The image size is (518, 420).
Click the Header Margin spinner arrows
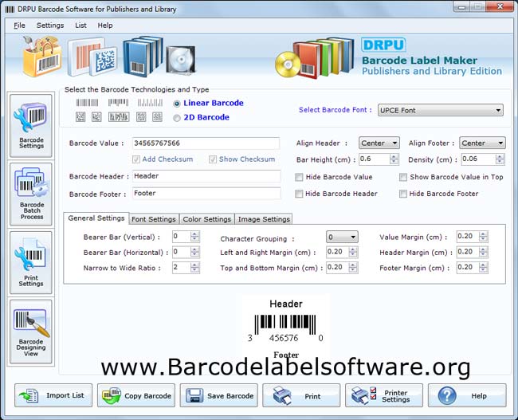point(483,252)
